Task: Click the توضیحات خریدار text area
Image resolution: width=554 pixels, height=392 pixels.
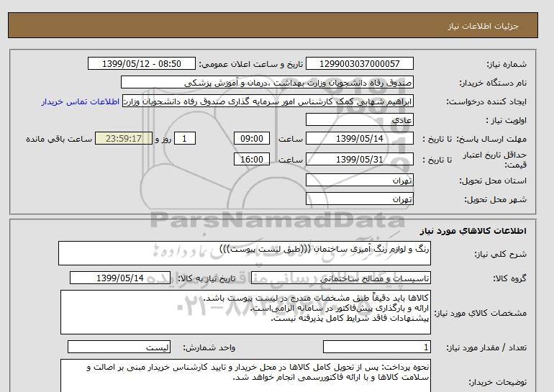Action: [245, 375]
